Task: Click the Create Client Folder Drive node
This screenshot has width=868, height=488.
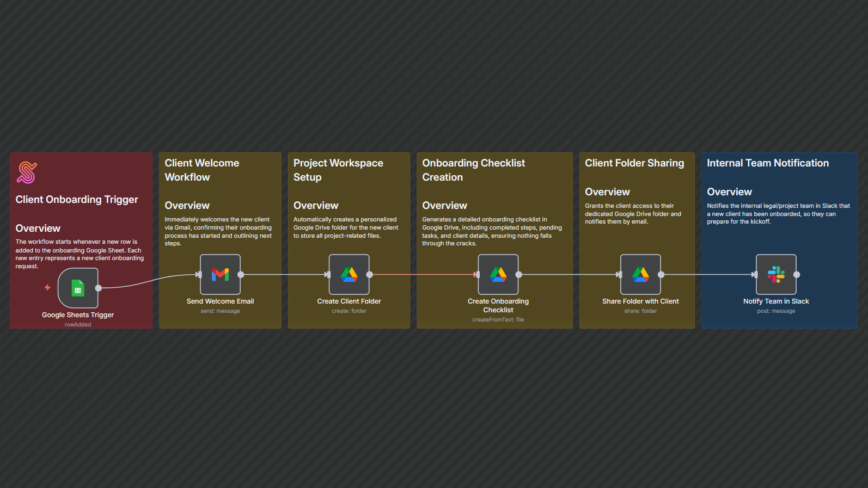Action: (x=349, y=275)
